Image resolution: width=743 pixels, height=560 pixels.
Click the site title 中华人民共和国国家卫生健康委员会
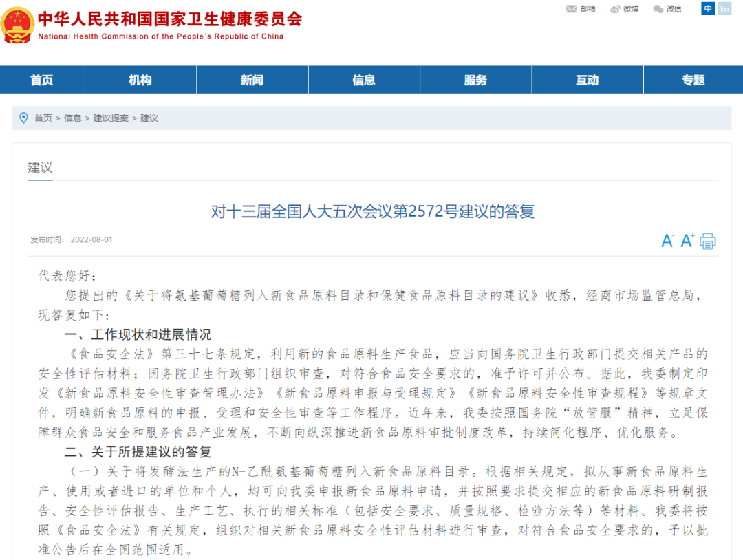tap(170, 19)
